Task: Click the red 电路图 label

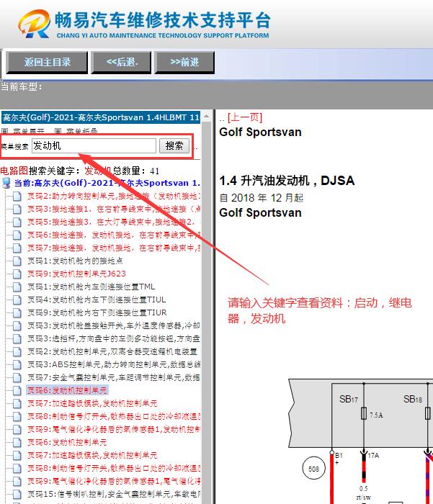Action: [x=14, y=171]
